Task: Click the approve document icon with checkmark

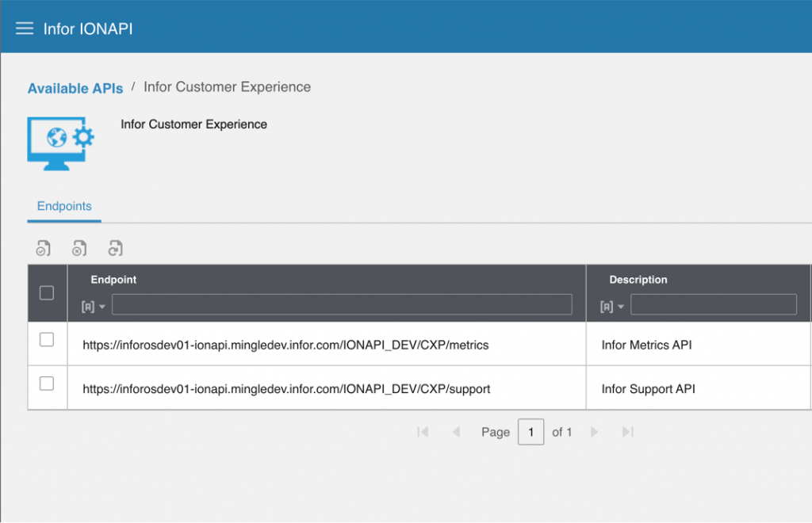Action: tap(43, 248)
